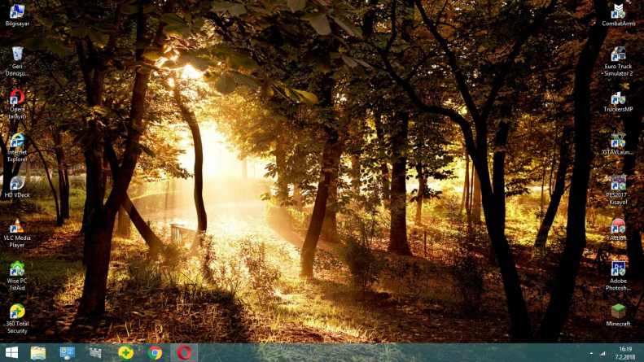The height and width of the screenshot is (362, 644).
Task: Select the 360 Total Security desktop shortcut
Action: pos(17,319)
